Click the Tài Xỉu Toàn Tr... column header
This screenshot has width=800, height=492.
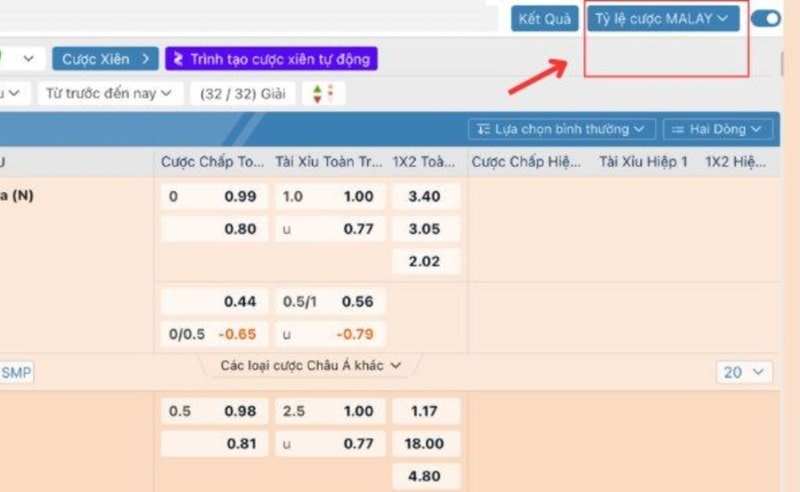point(329,162)
